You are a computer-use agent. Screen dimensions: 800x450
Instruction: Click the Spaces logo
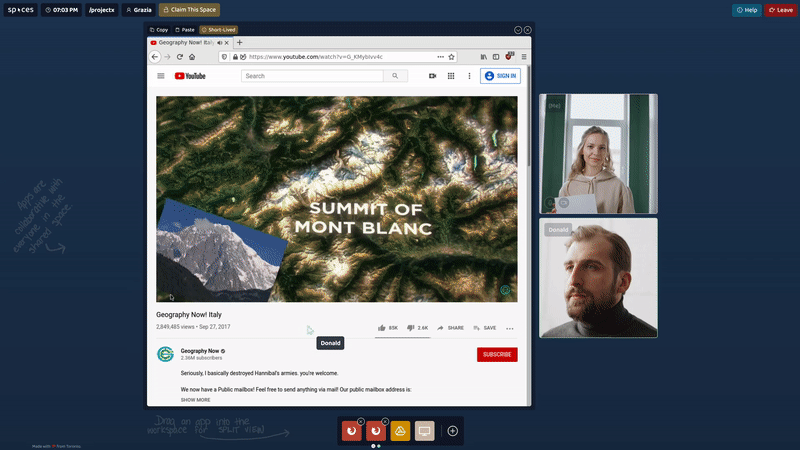click(20, 10)
